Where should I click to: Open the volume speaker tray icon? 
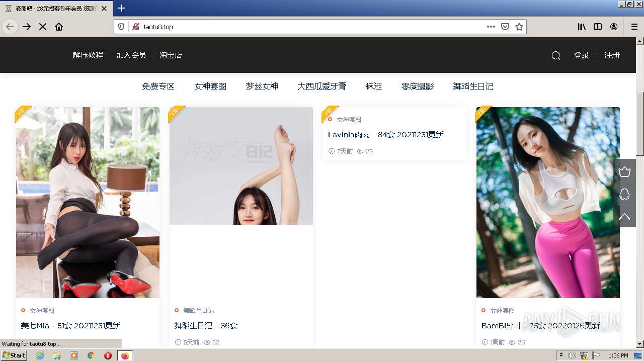pos(572,355)
